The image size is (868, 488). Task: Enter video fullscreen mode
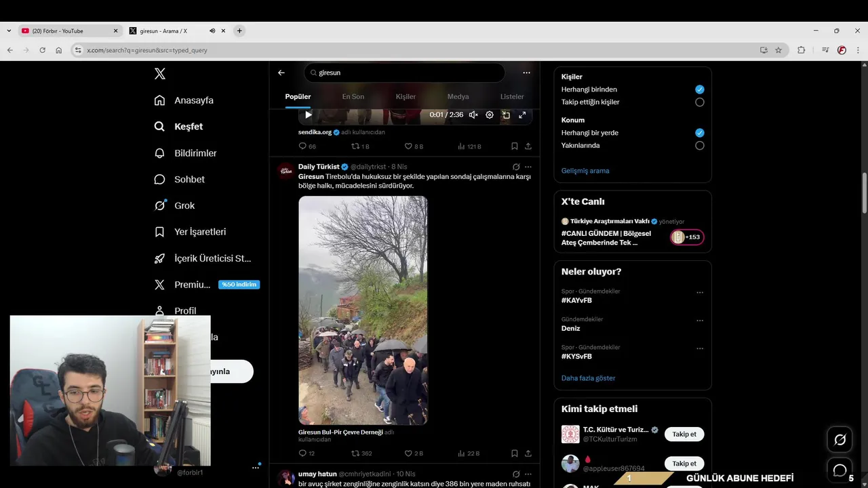click(522, 115)
